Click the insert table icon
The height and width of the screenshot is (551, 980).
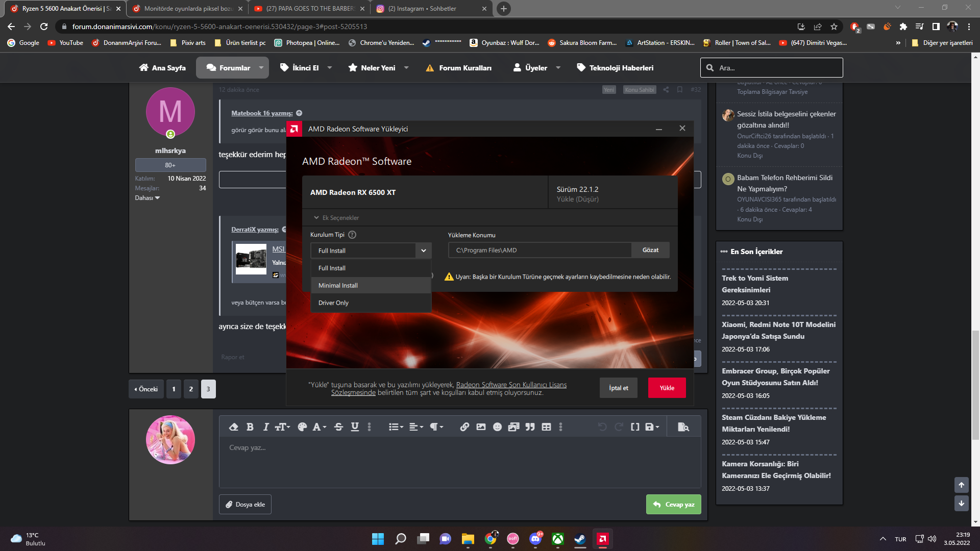point(546,427)
